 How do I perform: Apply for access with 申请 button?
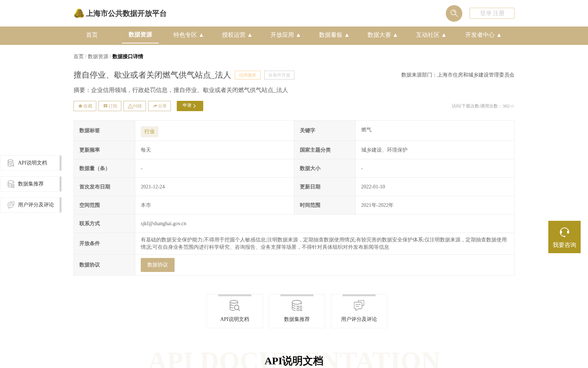tap(190, 106)
